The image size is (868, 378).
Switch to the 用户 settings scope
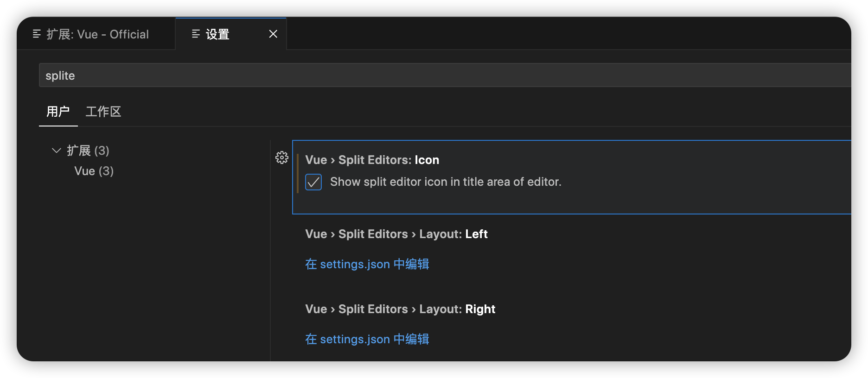[58, 112]
